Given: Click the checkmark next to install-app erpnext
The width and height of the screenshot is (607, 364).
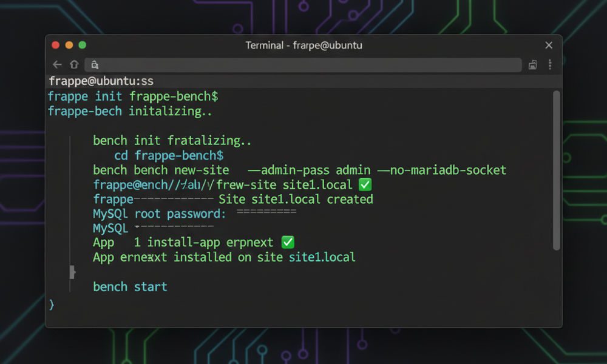Looking at the screenshot, I should pyautogui.click(x=287, y=242).
